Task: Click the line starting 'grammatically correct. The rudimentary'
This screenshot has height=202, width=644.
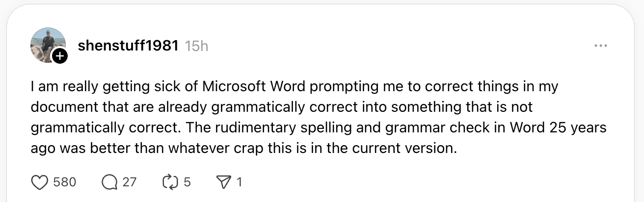Action: point(319,127)
